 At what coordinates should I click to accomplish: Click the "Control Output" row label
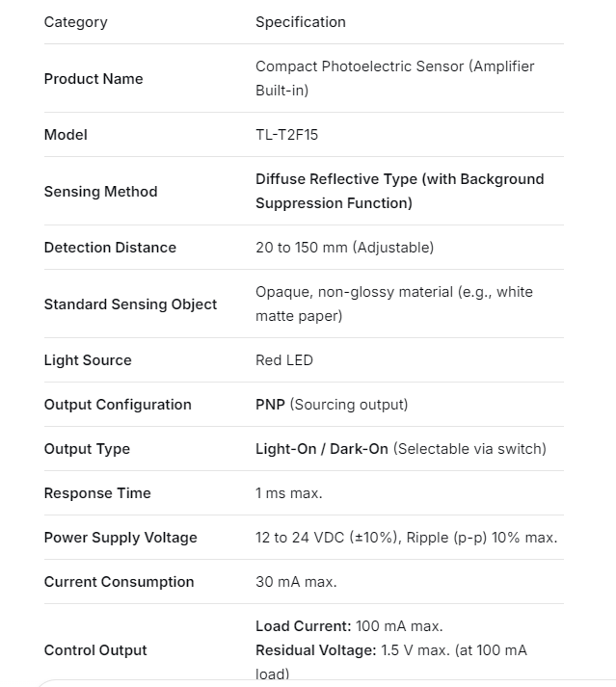(x=95, y=650)
